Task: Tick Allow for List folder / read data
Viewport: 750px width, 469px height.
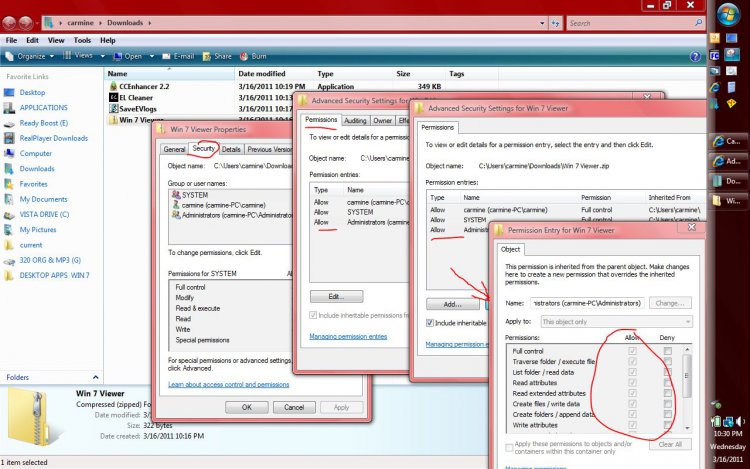Action: click(x=632, y=372)
